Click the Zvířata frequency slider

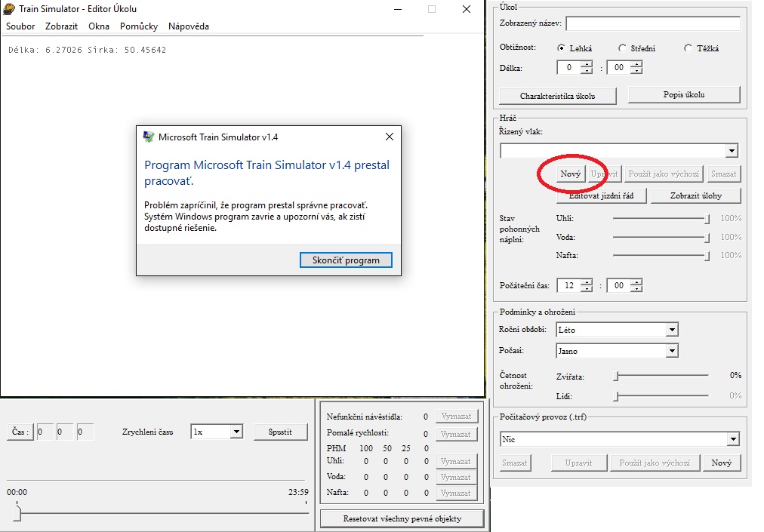click(617, 375)
